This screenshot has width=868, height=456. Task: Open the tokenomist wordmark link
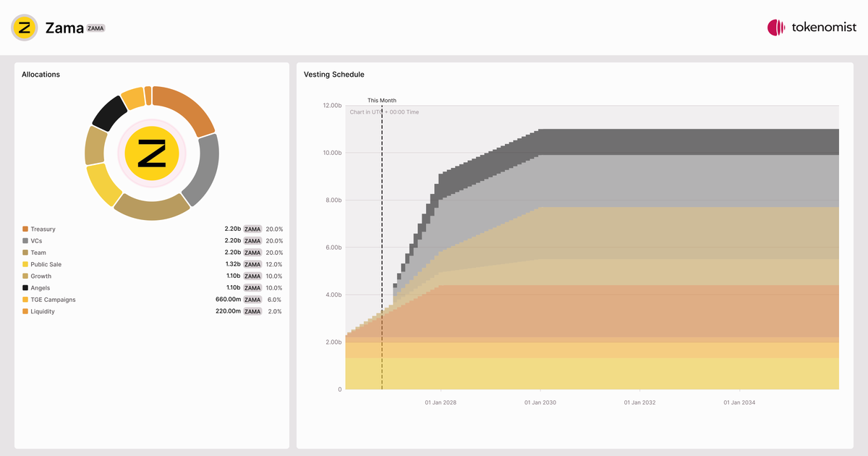(824, 28)
